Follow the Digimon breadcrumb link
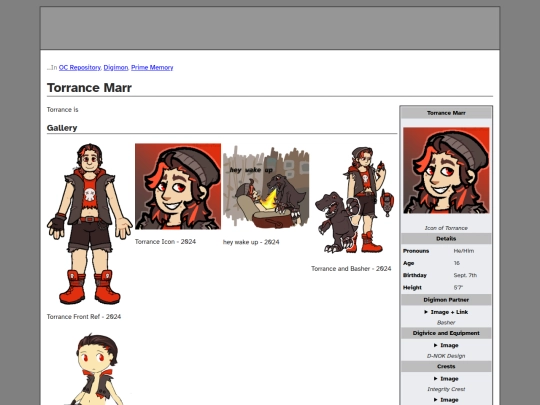This screenshot has width=540, height=405. pyautogui.click(x=116, y=68)
